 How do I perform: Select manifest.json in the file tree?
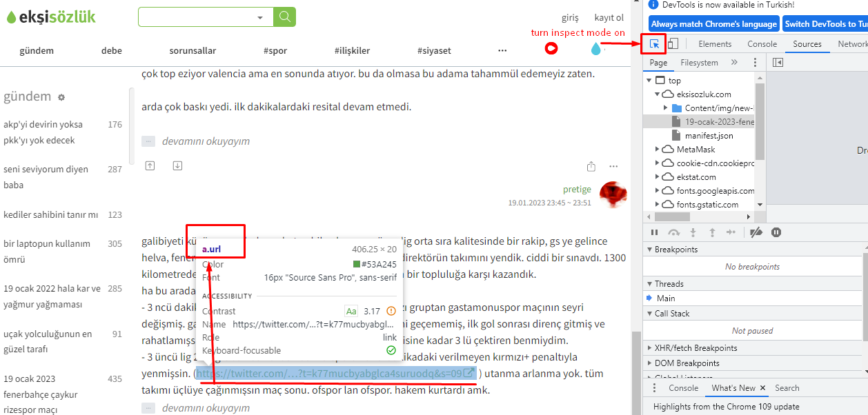click(x=709, y=136)
